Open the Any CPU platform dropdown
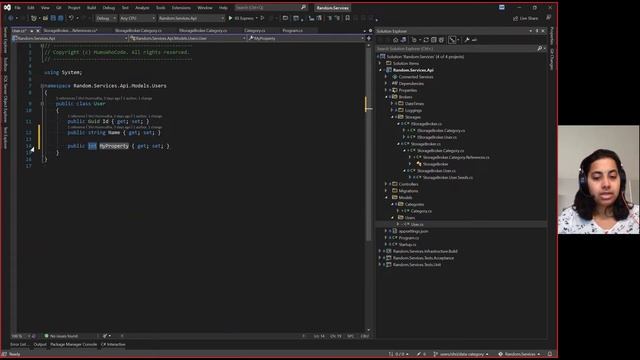This screenshot has height=360, width=640. pyautogui.click(x=137, y=18)
